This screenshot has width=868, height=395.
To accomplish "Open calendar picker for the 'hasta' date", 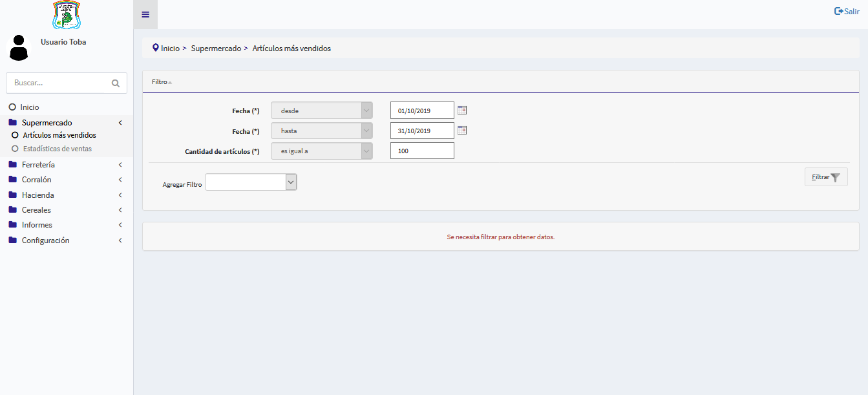I will [x=461, y=131].
